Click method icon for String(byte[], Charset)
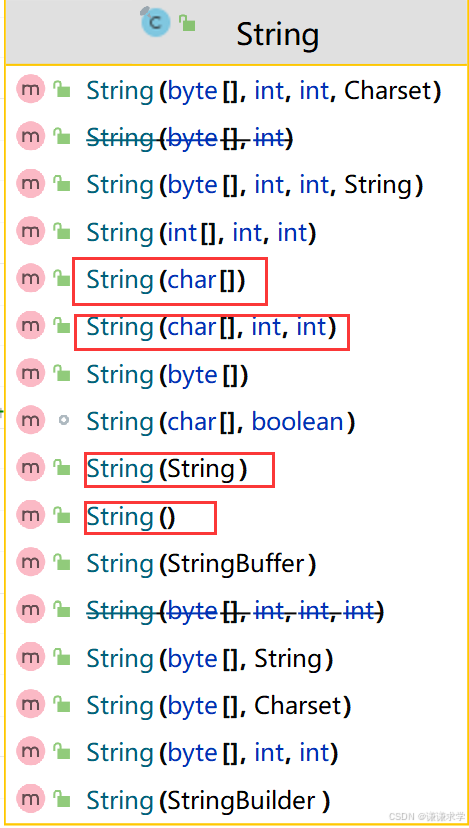This screenshot has height=828, width=469. click(x=31, y=704)
